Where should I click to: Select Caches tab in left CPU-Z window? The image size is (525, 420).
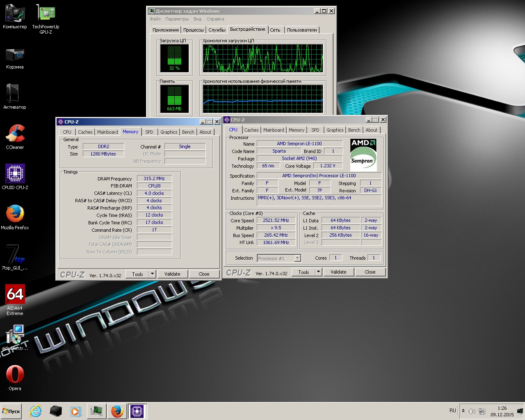click(x=85, y=132)
